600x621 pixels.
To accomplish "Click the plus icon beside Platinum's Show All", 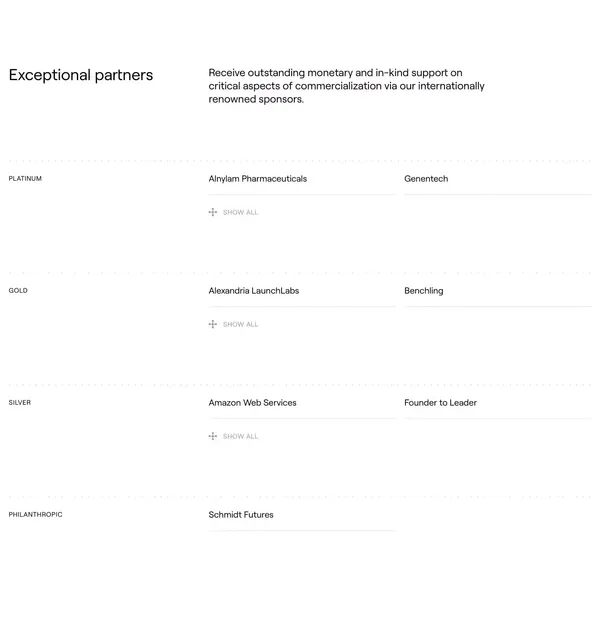I will pos(213,212).
